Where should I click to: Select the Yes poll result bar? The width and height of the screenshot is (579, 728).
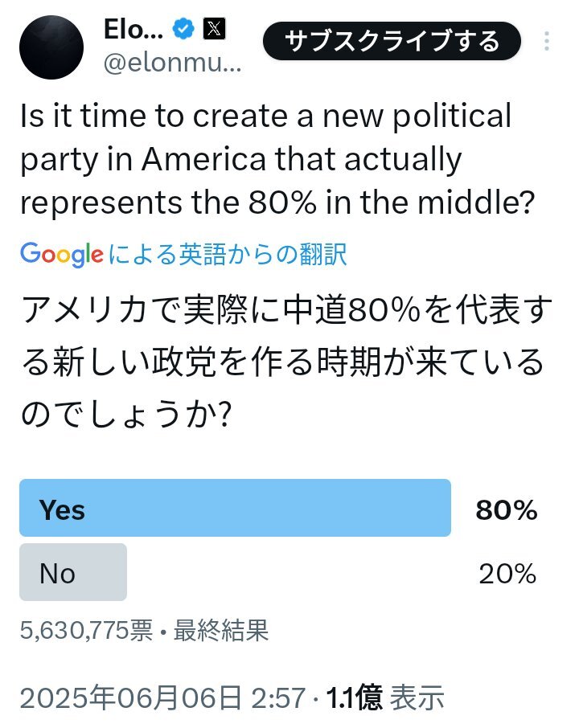(x=235, y=508)
